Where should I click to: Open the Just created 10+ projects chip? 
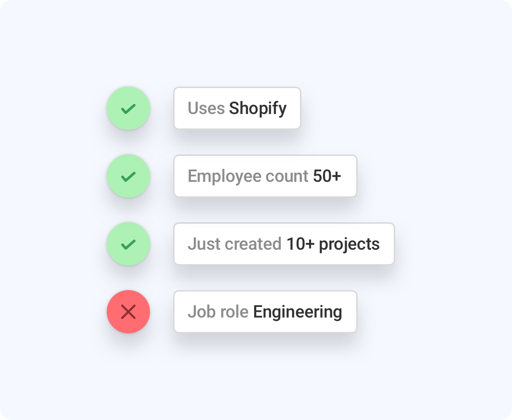coord(284,244)
